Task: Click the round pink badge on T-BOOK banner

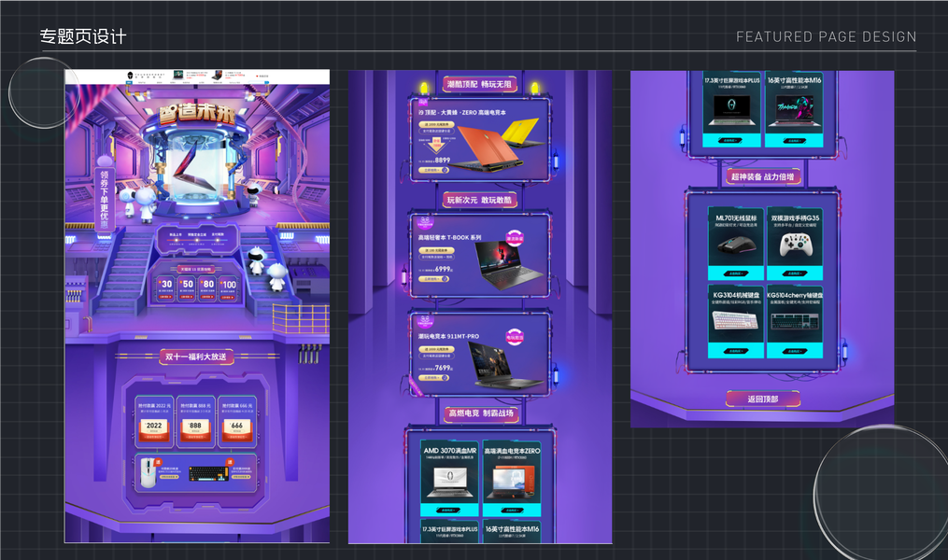Action: [x=515, y=239]
